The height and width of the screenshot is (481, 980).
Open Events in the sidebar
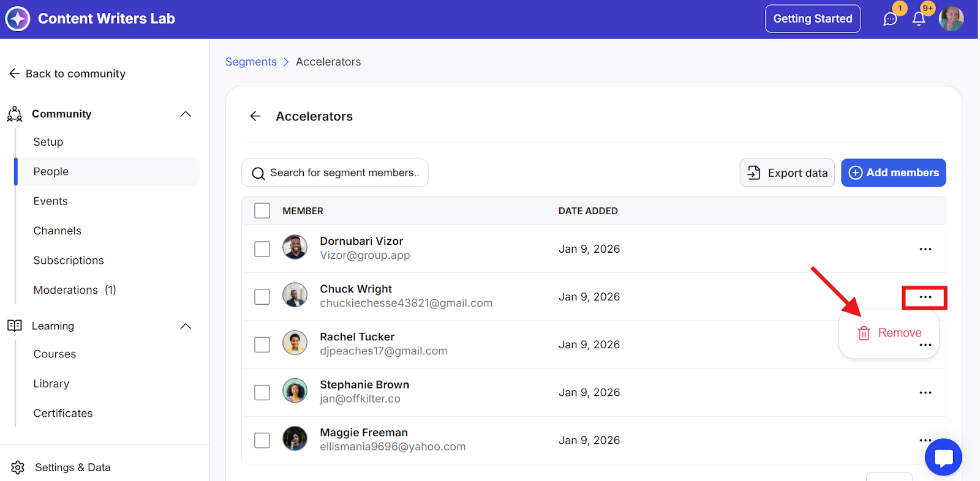click(51, 201)
